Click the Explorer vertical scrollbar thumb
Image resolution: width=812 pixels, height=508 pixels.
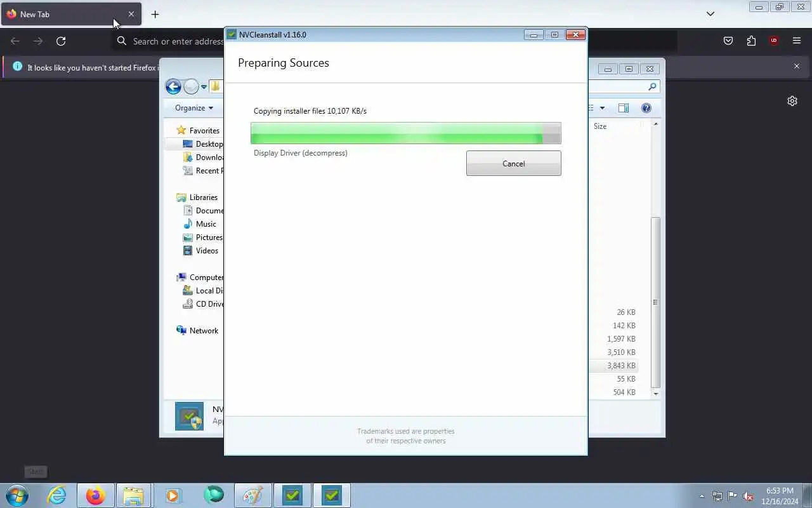coord(655,302)
